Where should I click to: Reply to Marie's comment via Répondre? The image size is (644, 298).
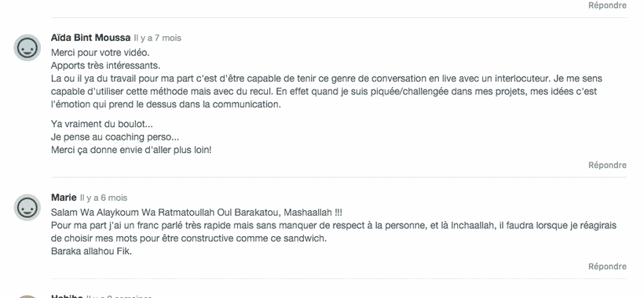(607, 267)
